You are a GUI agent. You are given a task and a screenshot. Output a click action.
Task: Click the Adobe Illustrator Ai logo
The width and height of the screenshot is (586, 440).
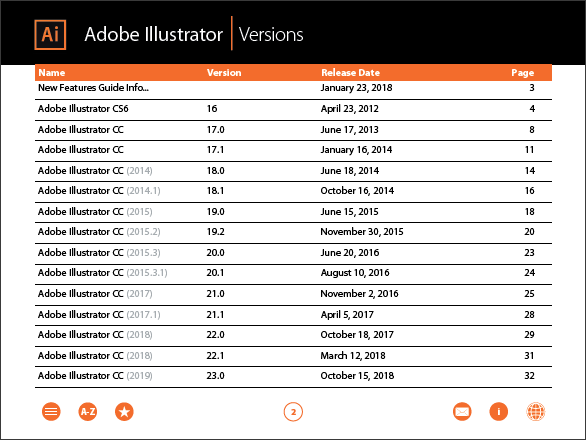point(50,35)
